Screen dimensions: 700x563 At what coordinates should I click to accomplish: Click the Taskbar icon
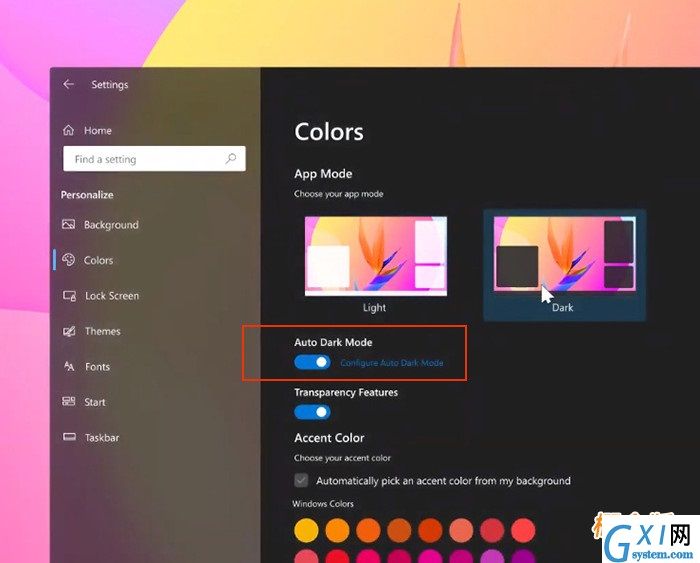69,437
